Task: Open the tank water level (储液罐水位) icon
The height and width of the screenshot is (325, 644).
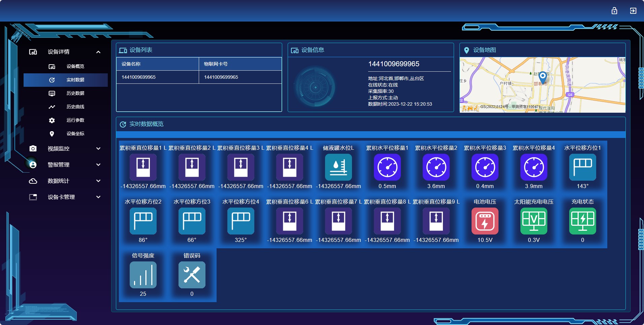Action: tap(338, 167)
